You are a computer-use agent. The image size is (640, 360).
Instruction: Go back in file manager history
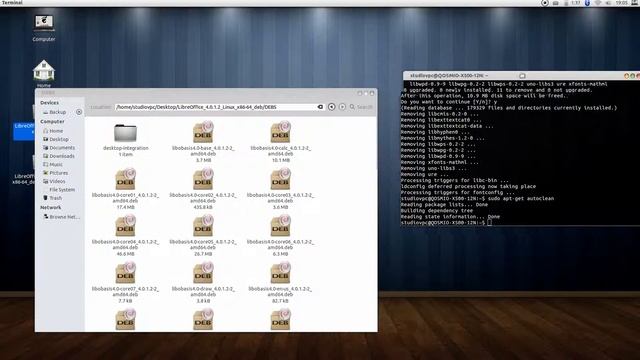coord(331,107)
